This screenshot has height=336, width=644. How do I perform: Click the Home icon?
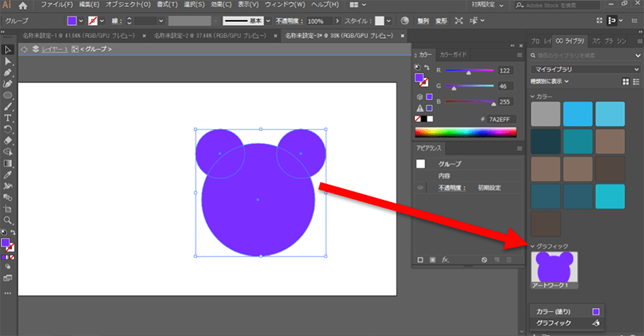pos(23,5)
